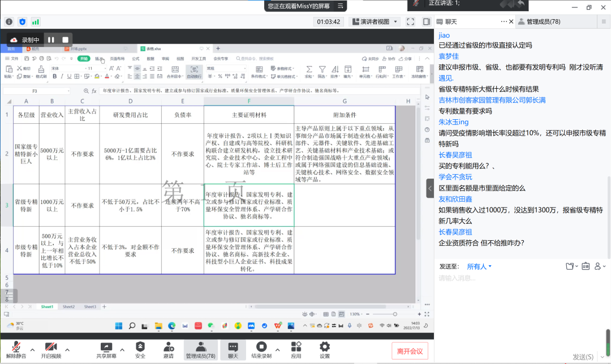
Task: Click the 发送(S) send button
Action: [x=583, y=357]
